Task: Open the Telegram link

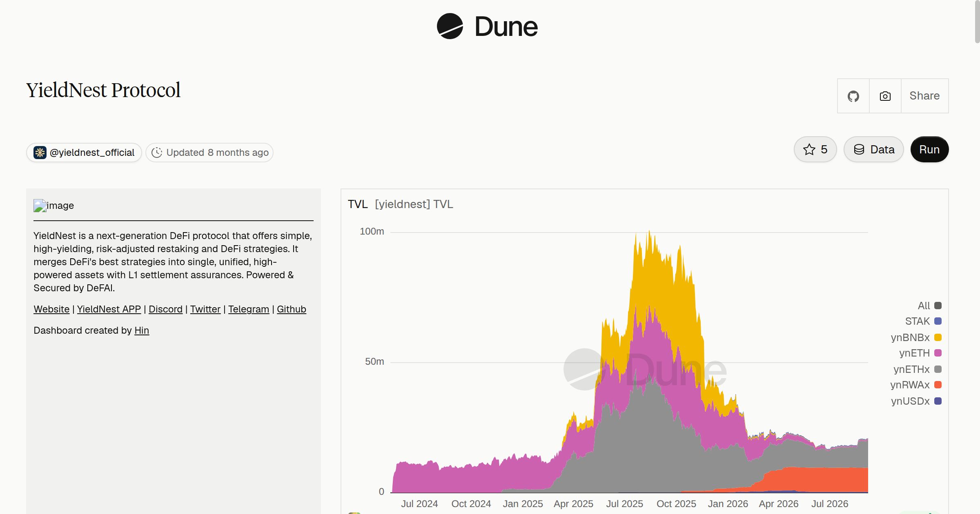Action: click(x=249, y=309)
